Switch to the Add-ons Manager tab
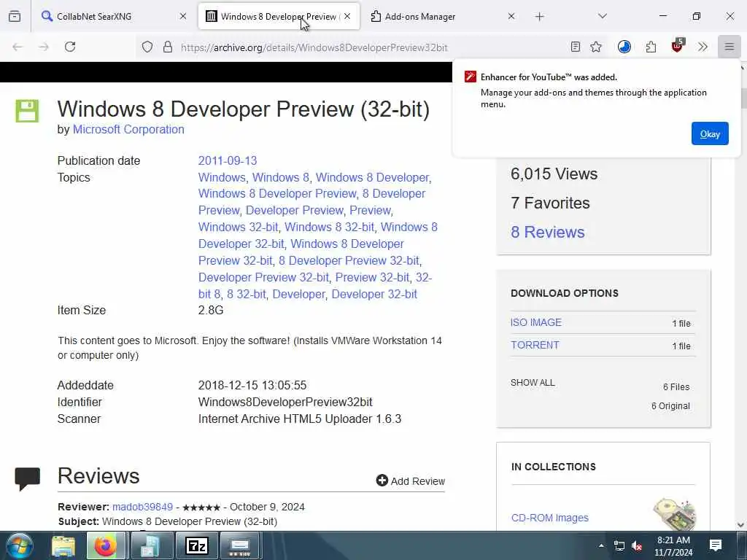 click(x=443, y=16)
